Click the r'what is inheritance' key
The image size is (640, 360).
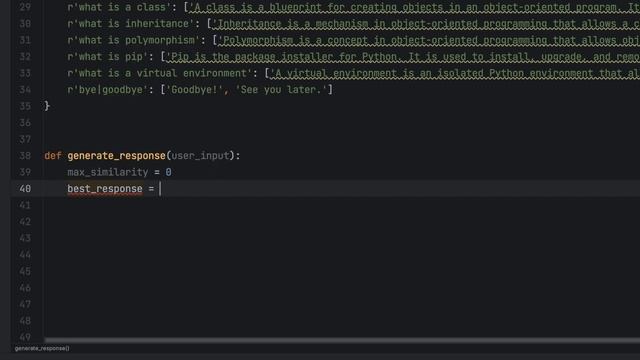pyautogui.click(x=131, y=24)
